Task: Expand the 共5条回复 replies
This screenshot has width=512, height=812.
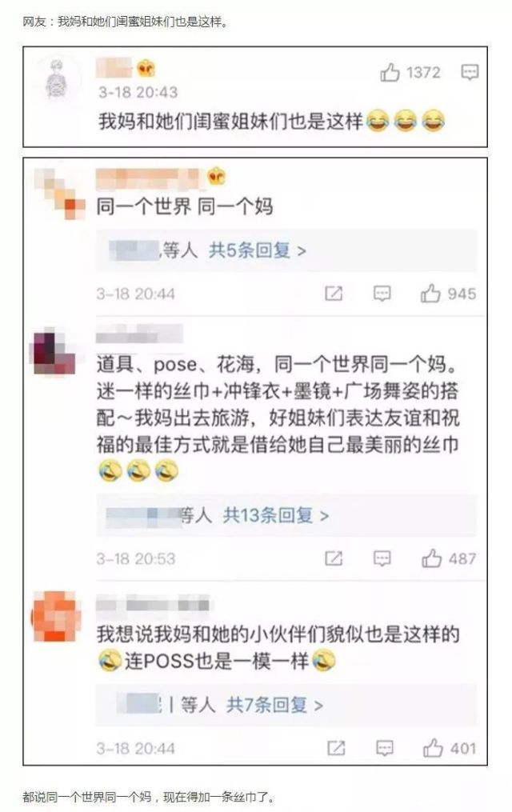Action: pos(258,250)
